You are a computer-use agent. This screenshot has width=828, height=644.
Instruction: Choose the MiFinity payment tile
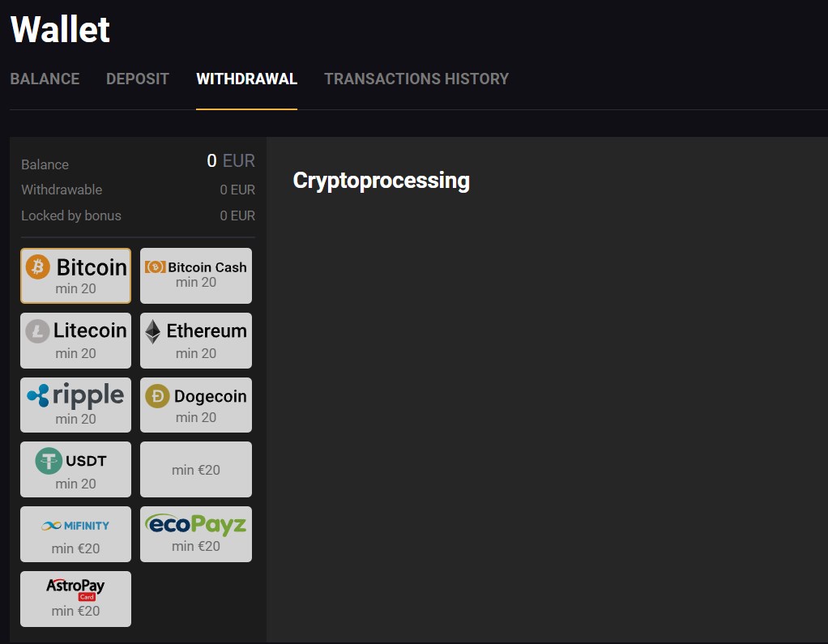coord(75,534)
